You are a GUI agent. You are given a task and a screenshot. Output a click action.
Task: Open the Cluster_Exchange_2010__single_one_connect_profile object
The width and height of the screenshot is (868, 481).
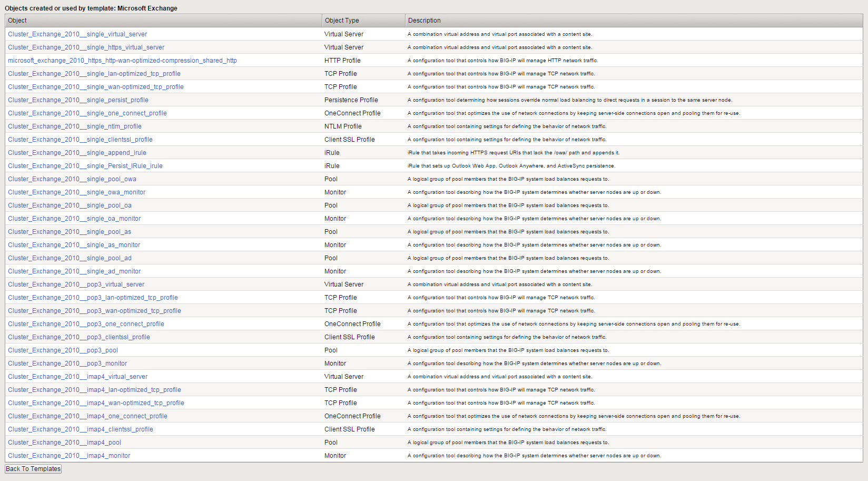(87, 113)
